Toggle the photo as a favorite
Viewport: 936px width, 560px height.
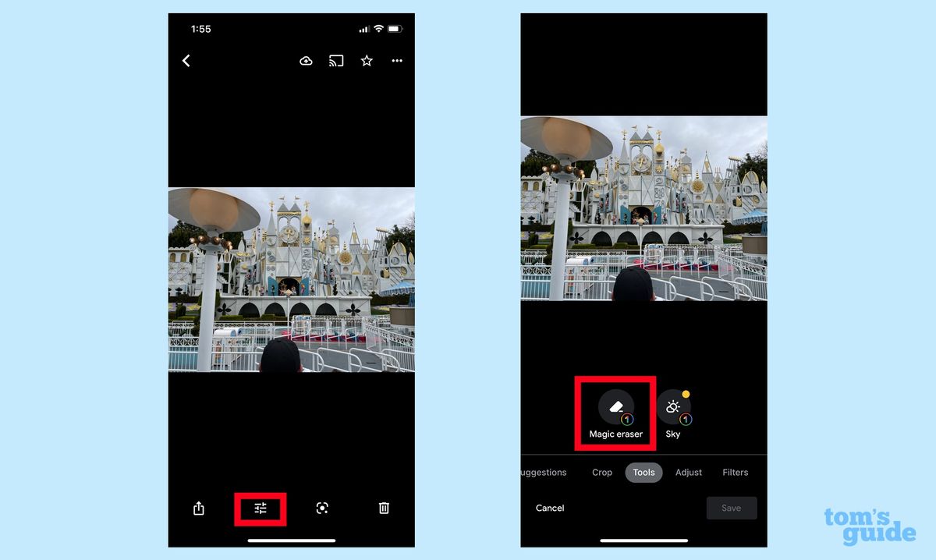(366, 60)
